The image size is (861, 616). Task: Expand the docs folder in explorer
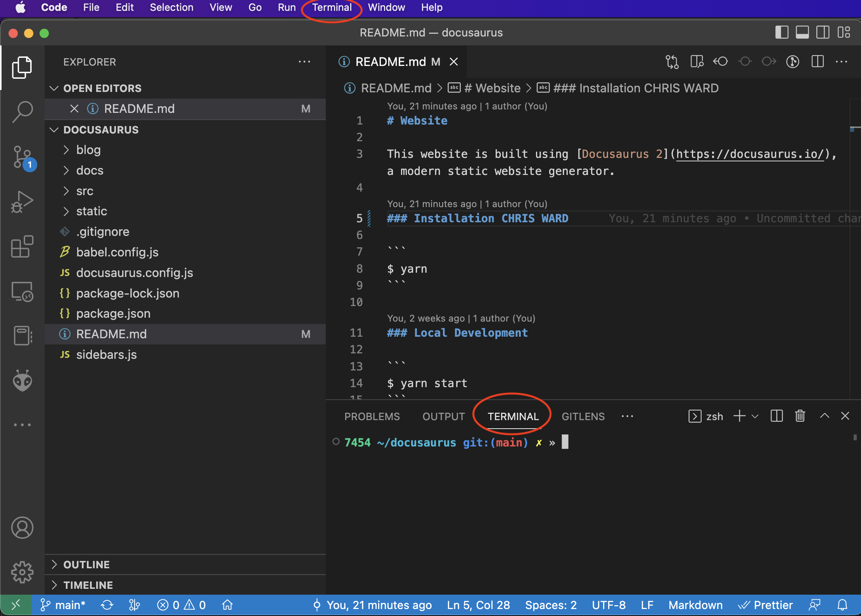90,170
